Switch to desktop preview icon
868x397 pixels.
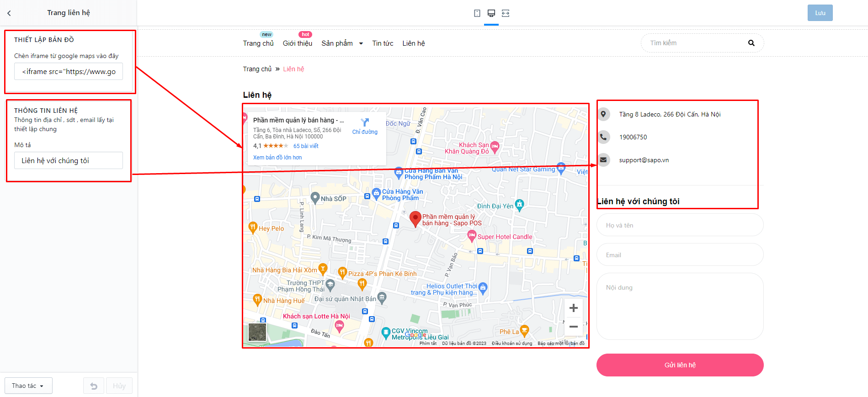coord(491,13)
